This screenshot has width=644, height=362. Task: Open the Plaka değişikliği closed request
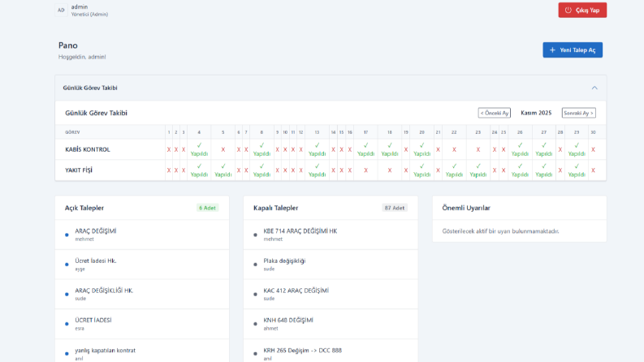point(331,265)
